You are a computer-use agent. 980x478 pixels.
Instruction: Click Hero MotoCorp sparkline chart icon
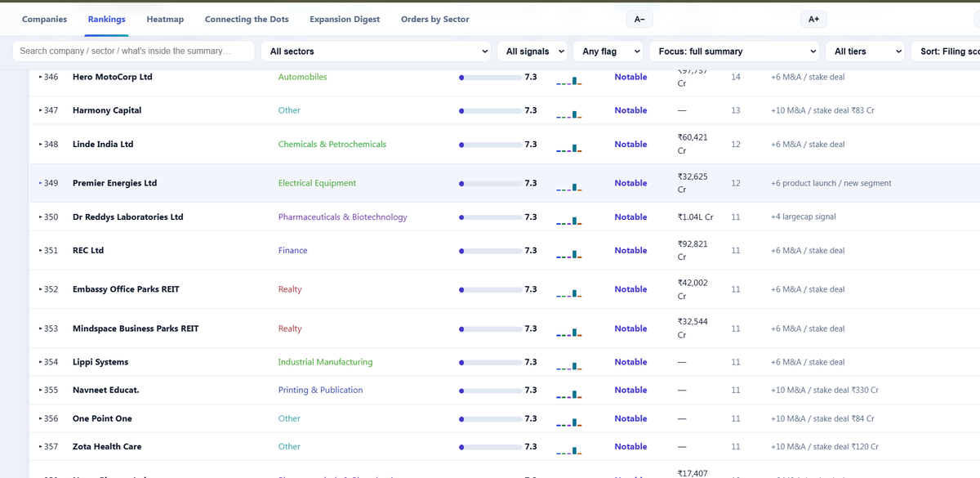click(568, 80)
